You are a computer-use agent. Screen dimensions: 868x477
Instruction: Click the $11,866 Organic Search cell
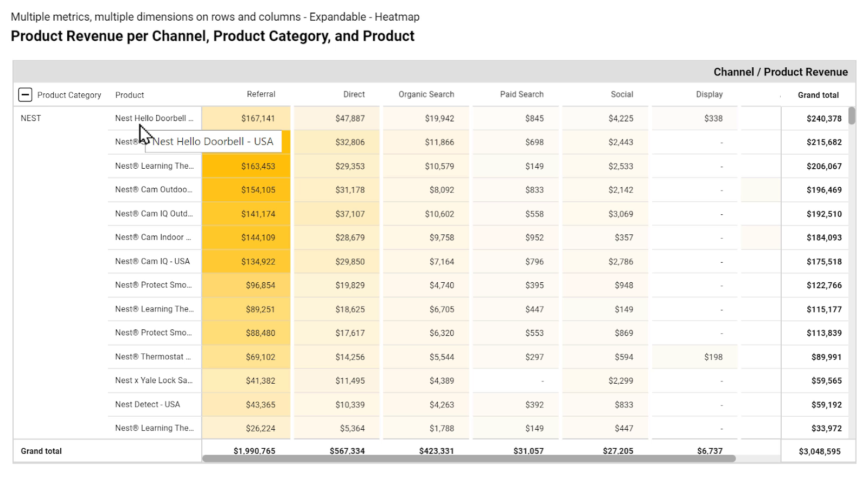tap(426, 142)
